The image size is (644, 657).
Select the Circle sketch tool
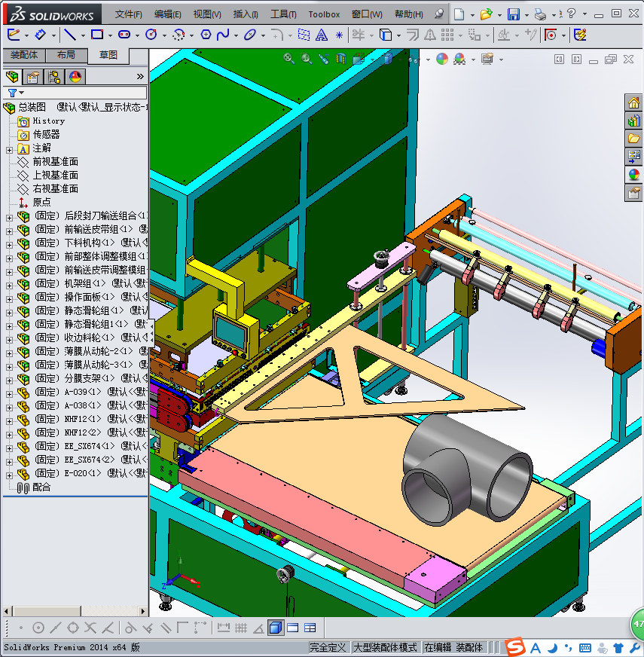tap(151, 35)
